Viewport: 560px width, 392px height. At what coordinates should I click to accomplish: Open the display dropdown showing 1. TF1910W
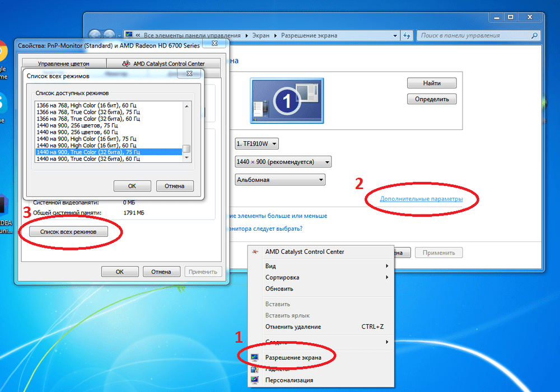pos(257,144)
